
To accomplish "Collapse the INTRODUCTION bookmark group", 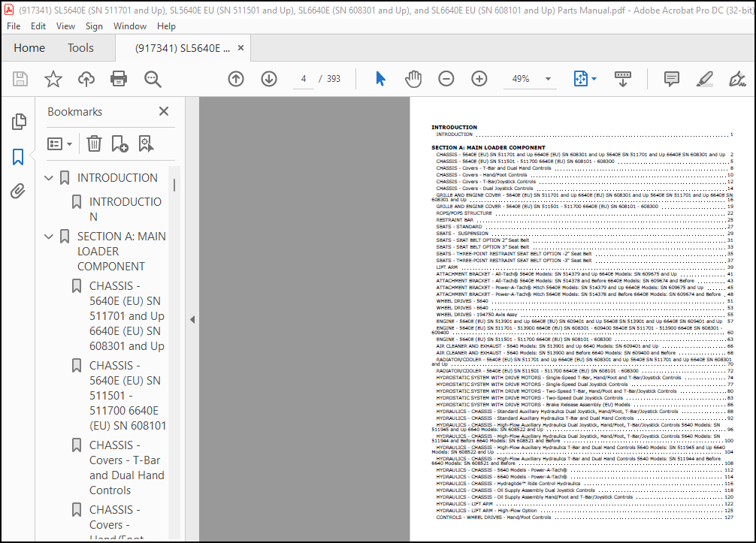I will 49,178.
